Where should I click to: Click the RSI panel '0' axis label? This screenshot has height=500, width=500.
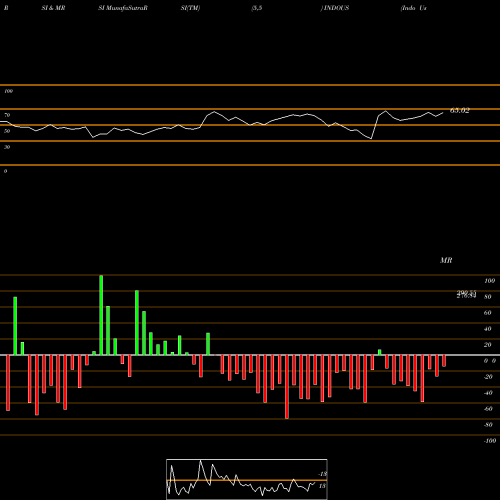coord(5,171)
